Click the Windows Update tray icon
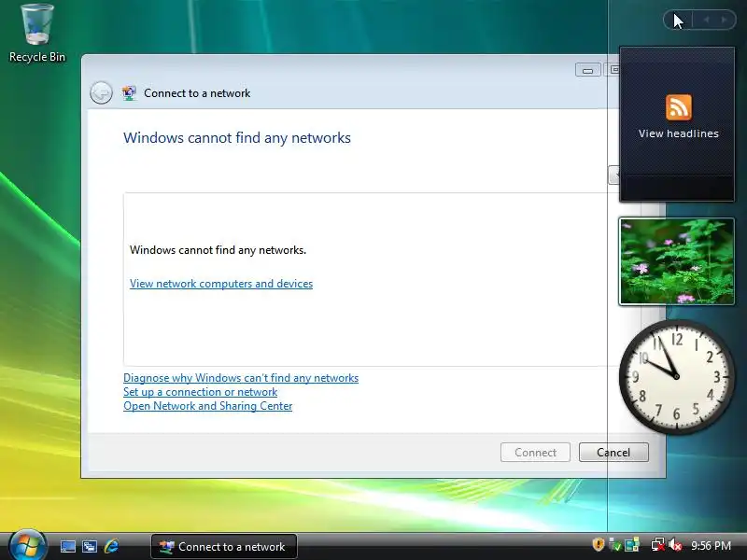 [615, 545]
